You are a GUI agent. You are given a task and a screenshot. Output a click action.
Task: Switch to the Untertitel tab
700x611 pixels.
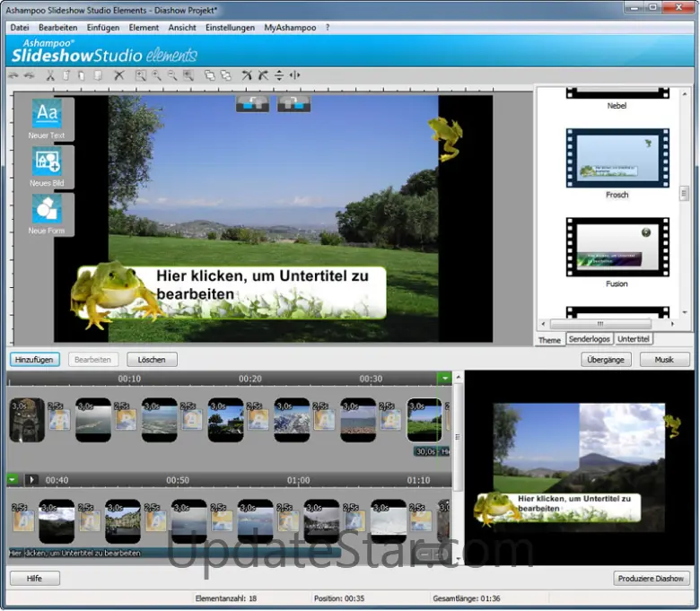(x=634, y=339)
